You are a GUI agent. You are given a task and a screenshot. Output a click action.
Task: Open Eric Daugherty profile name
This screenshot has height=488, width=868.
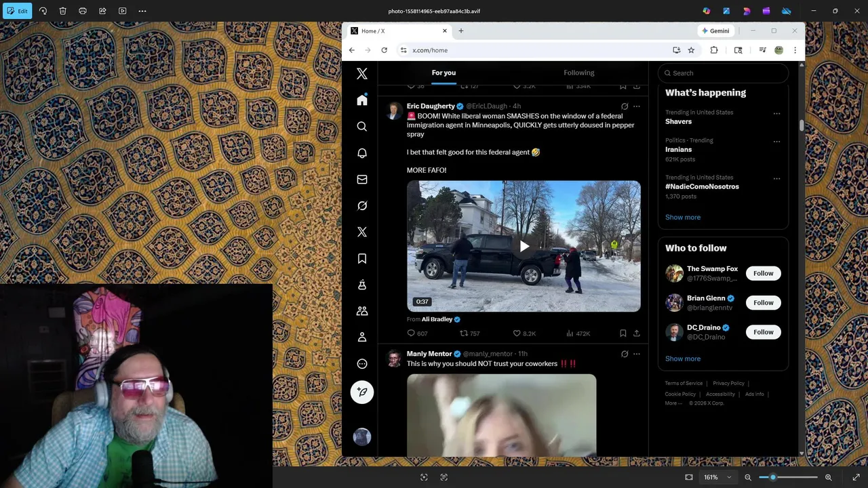[431, 106]
